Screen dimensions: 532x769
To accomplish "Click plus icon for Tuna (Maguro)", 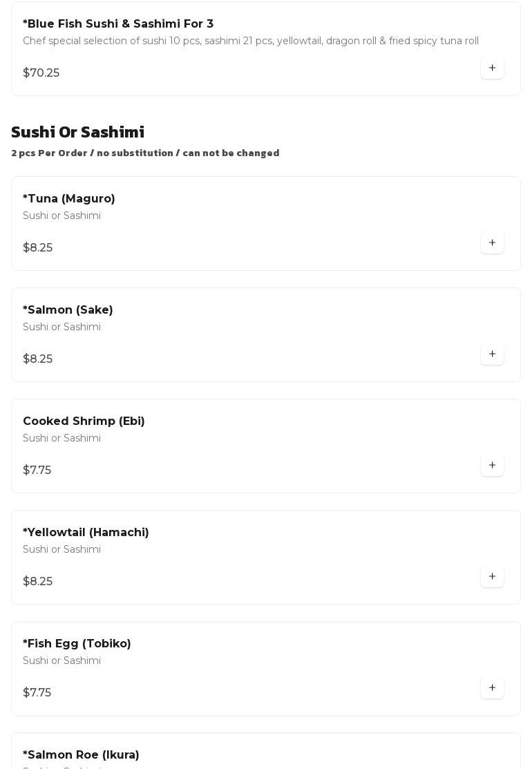I will (x=492, y=243).
